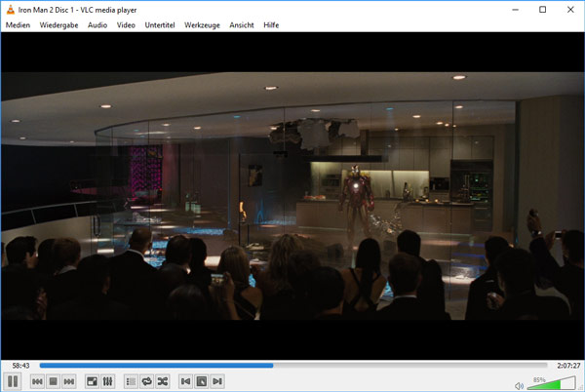Open the DVD menu button
This screenshot has height=392, width=585.
202,381
